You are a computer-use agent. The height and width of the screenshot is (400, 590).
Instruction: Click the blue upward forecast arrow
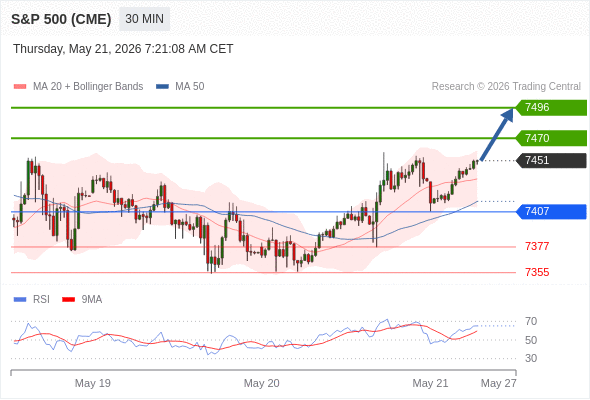coord(497,134)
